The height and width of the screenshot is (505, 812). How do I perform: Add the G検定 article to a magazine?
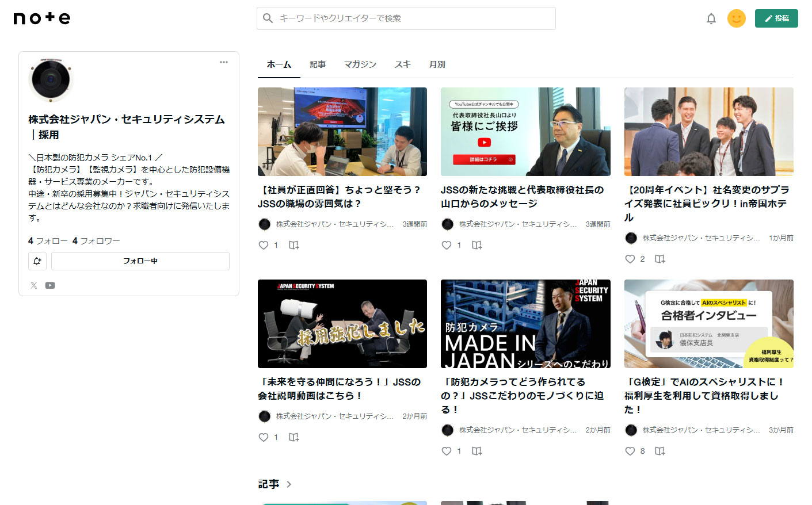660,451
